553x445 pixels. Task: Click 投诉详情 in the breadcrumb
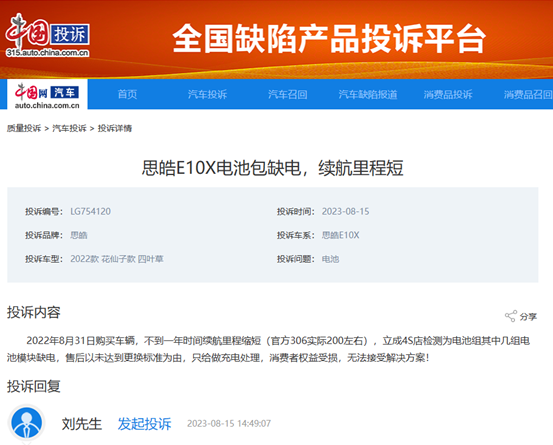click(115, 128)
